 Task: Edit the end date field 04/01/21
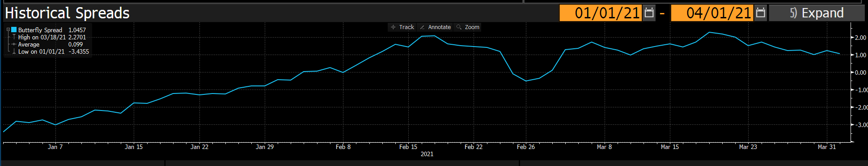point(712,13)
